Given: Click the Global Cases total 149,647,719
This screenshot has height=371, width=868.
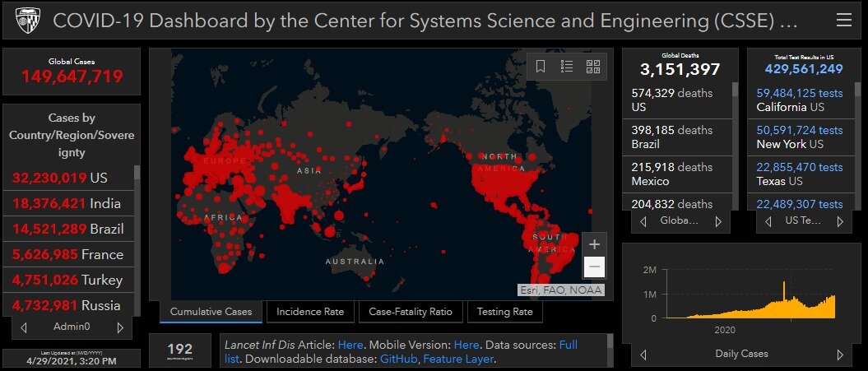Looking at the screenshot, I should pyautogui.click(x=72, y=77).
